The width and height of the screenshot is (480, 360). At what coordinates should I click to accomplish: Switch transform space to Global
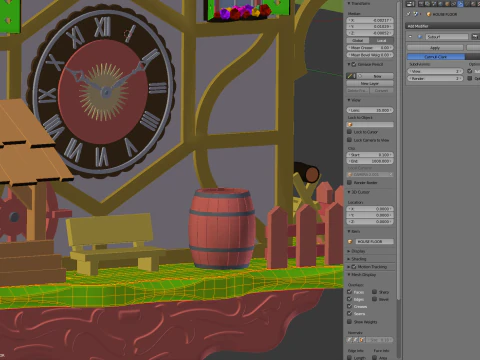click(x=358, y=40)
